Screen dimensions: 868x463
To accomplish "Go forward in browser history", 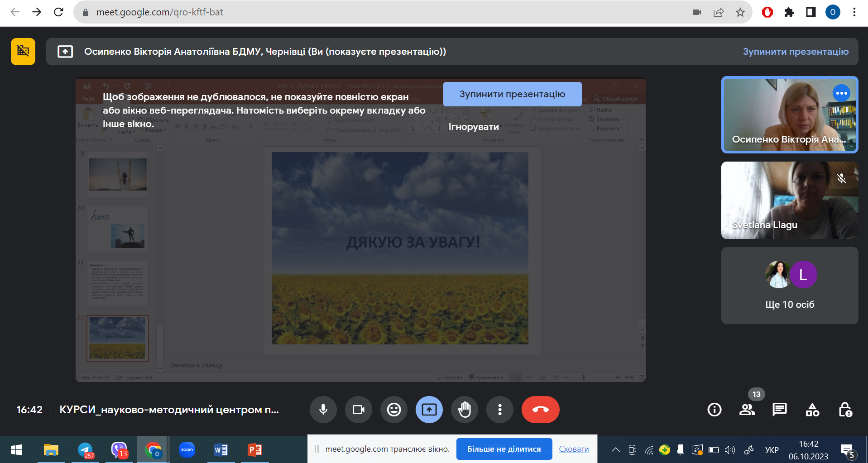I will (x=37, y=12).
